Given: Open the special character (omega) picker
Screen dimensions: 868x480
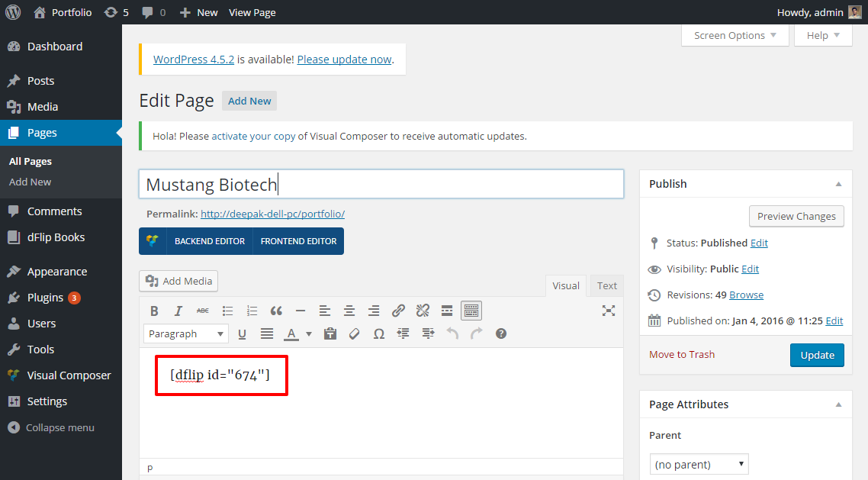Looking at the screenshot, I should pyautogui.click(x=379, y=333).
